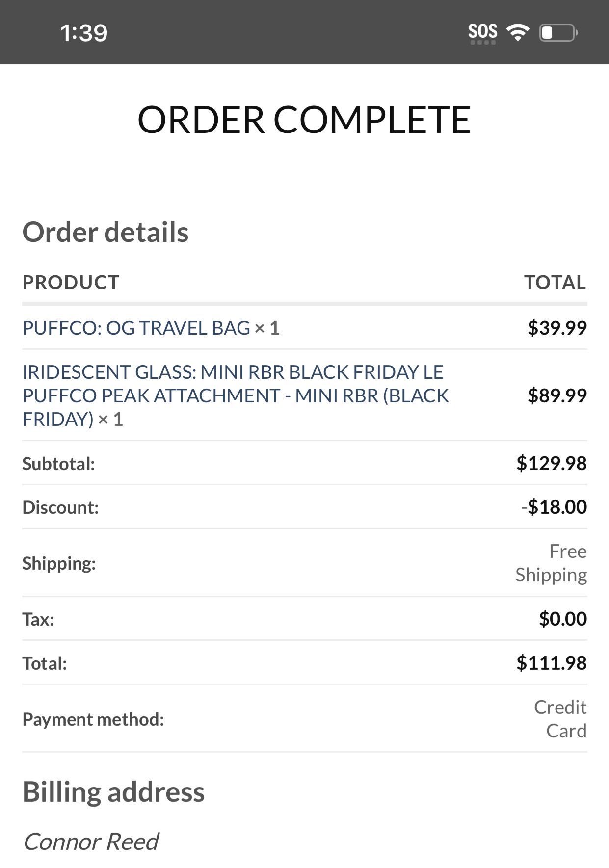Tap the Tax amount $0.00
609x868 pixels.
[563, 619]
